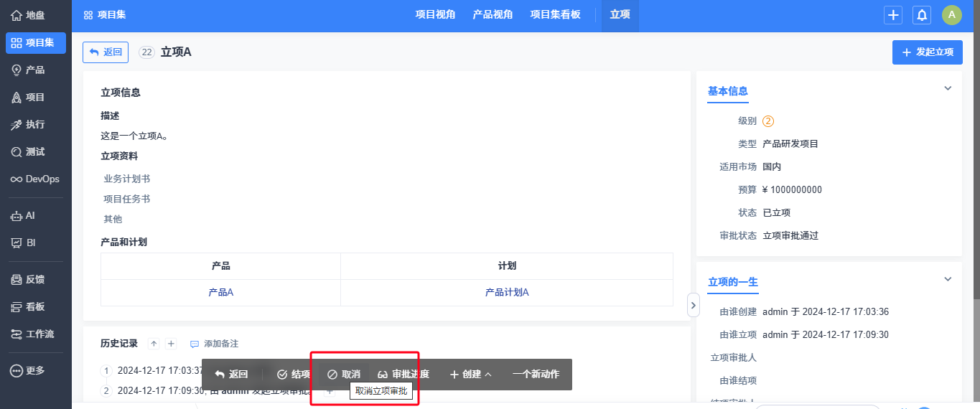Collapse the 立项的一生 panel
980x409 pixels.
point(947,279)
